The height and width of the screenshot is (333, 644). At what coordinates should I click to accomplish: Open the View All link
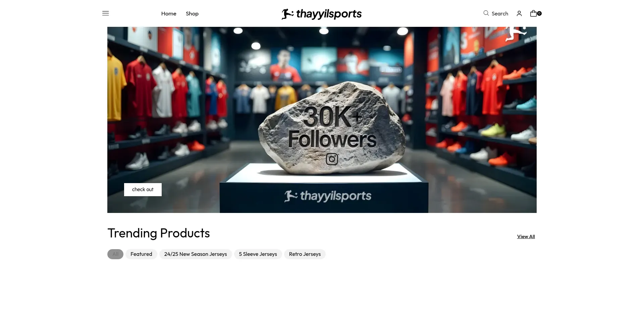point(526,236)
